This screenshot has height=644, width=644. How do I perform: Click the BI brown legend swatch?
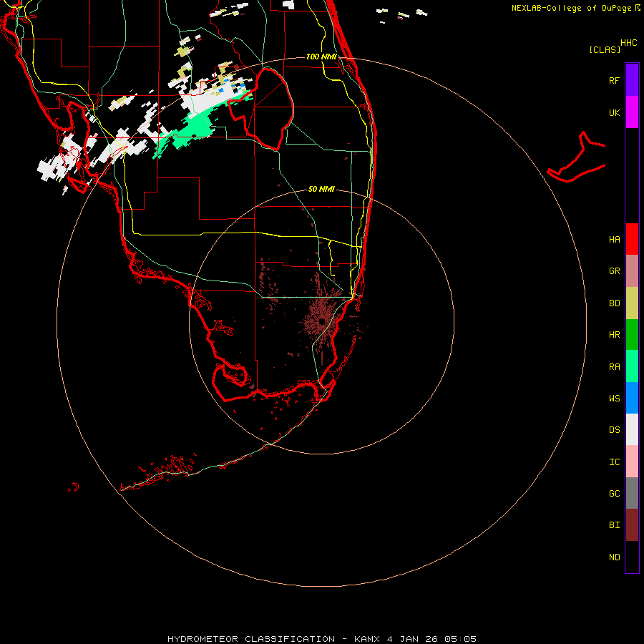click(x=632, y=525)
